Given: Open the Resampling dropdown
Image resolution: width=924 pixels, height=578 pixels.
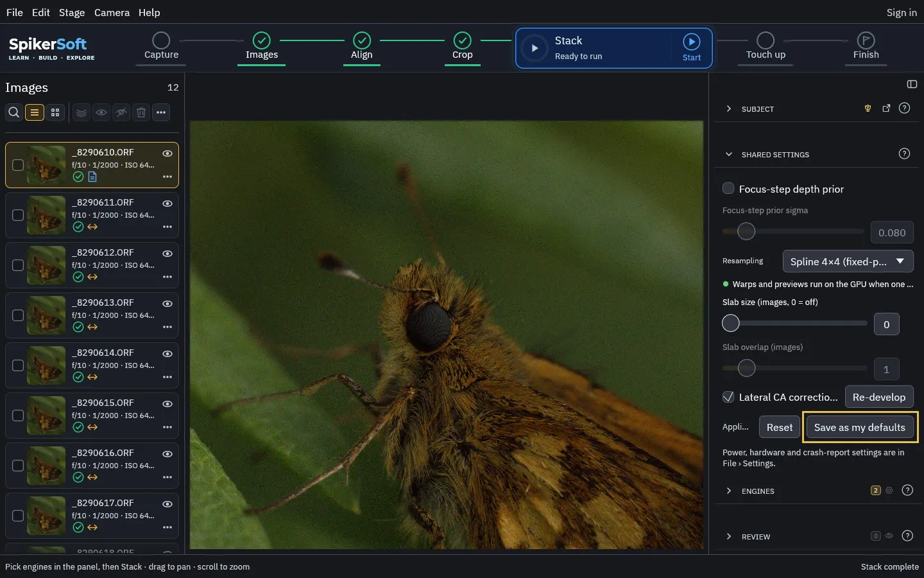Looking at the screenshot, I should click(x=848, y=261).
